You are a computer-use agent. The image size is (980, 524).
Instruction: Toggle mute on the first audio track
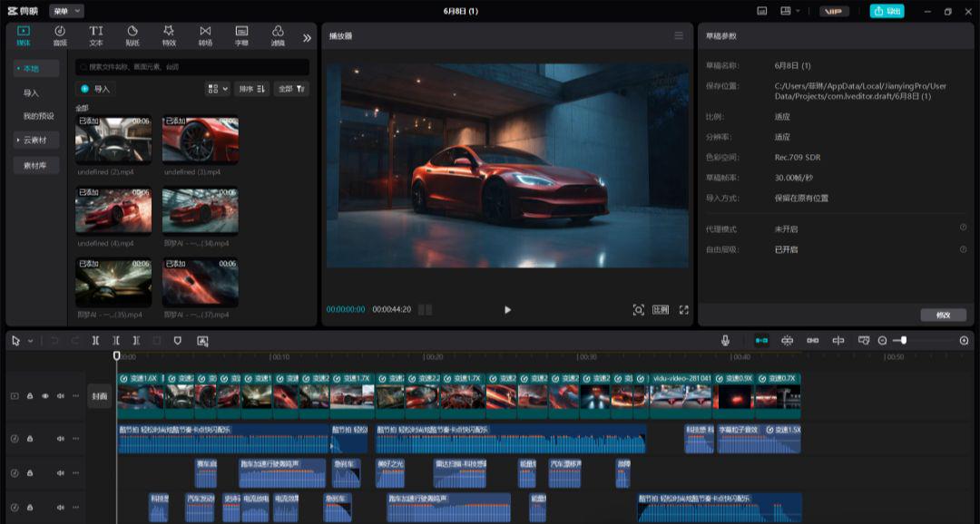pos(59,439)
